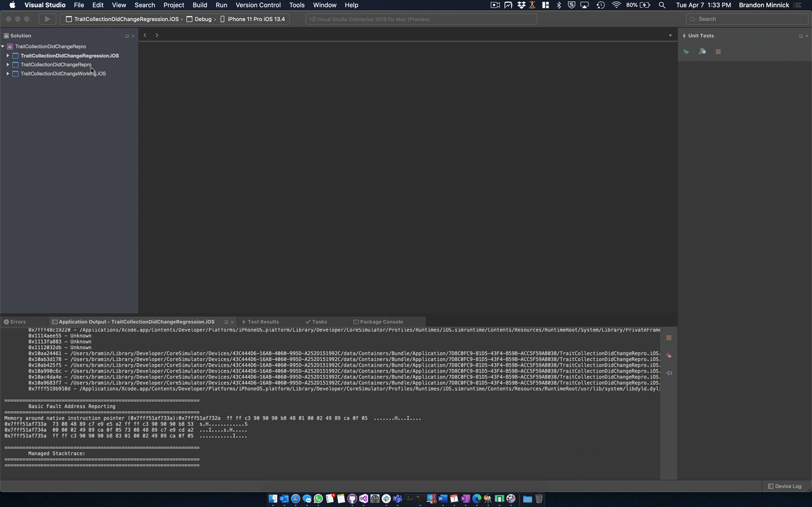Viewport: 812px width, 507px height.
Task: Click the Visual Studio Enterprise 2019 status bar area
Action: (421, 19)
